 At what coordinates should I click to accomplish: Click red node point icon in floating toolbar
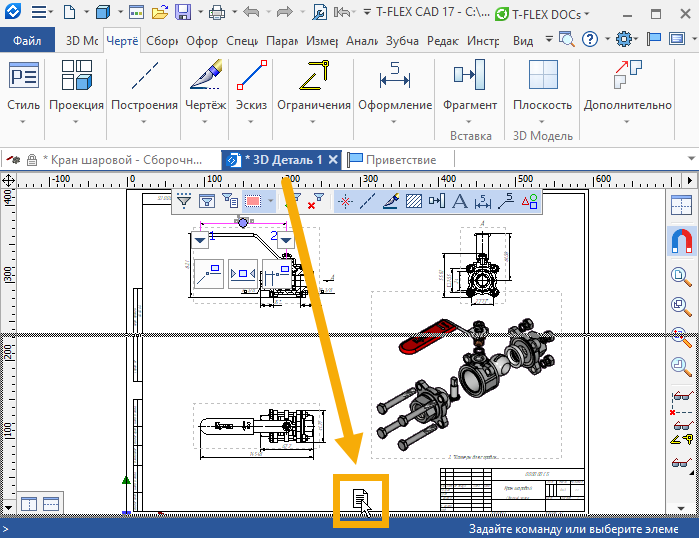[x=345, y=201]
